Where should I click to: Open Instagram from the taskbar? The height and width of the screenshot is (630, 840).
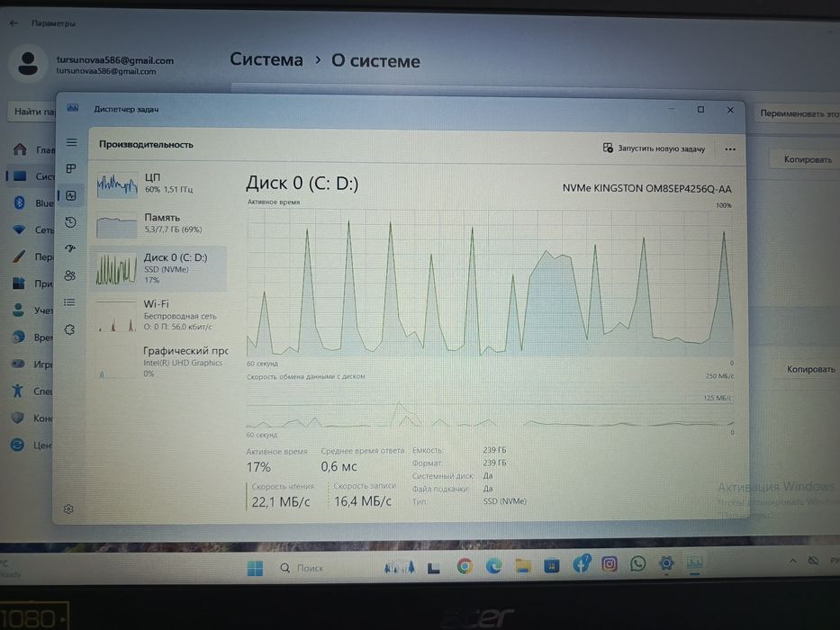[x=610, y=564]
